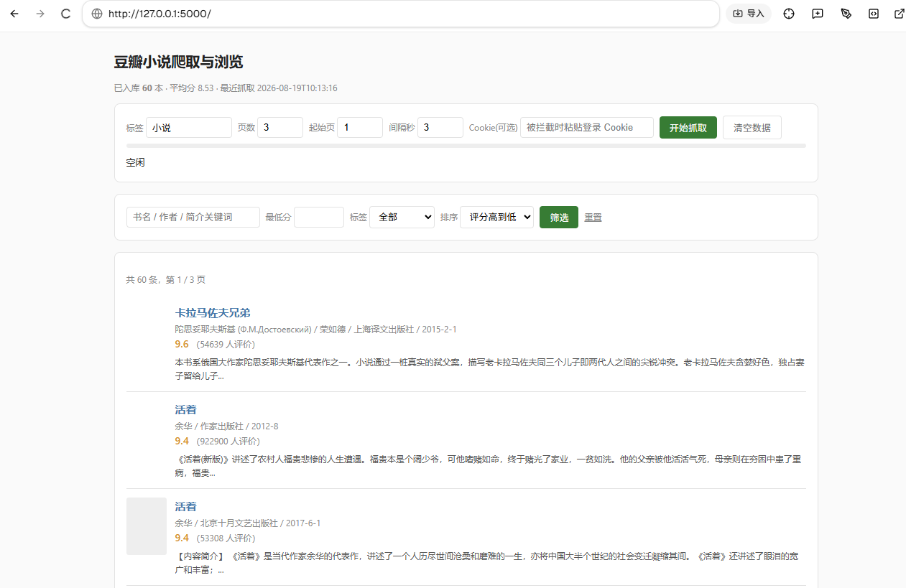Click the 9.6 rating score

[182, 345]
